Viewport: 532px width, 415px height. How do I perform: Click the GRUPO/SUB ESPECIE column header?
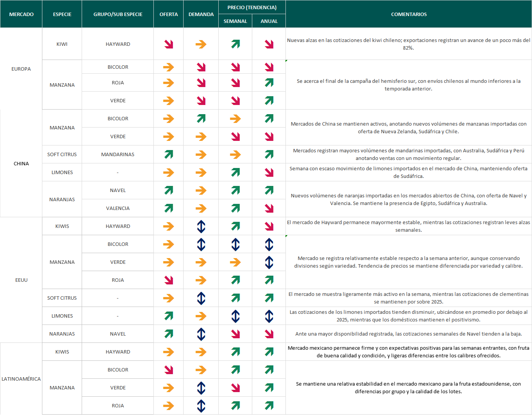click(118, 14)
